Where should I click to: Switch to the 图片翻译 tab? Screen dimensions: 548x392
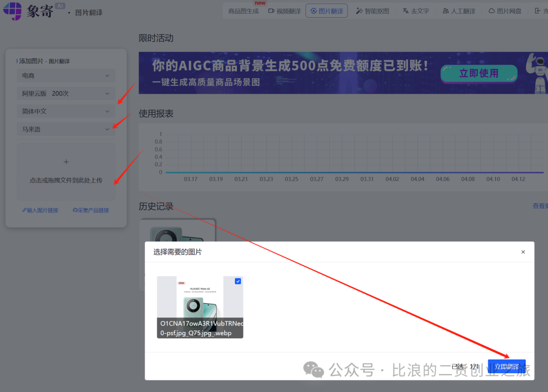(x=326, y=11)
